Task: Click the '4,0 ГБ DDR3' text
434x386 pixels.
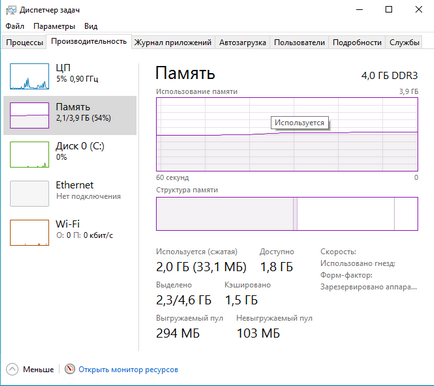Action: tap(389, 76)
